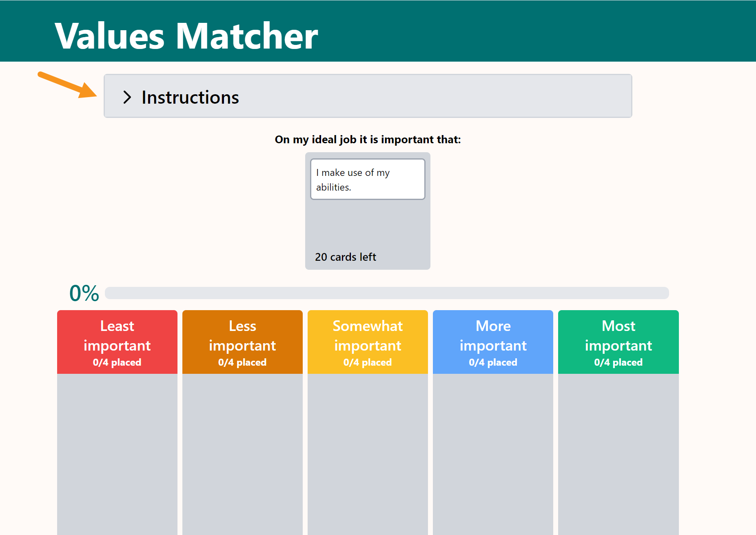The width and height of the screenshot is (756, 535).
Task: Open the Instructions panel label
Action: click(x=190, y=97)
